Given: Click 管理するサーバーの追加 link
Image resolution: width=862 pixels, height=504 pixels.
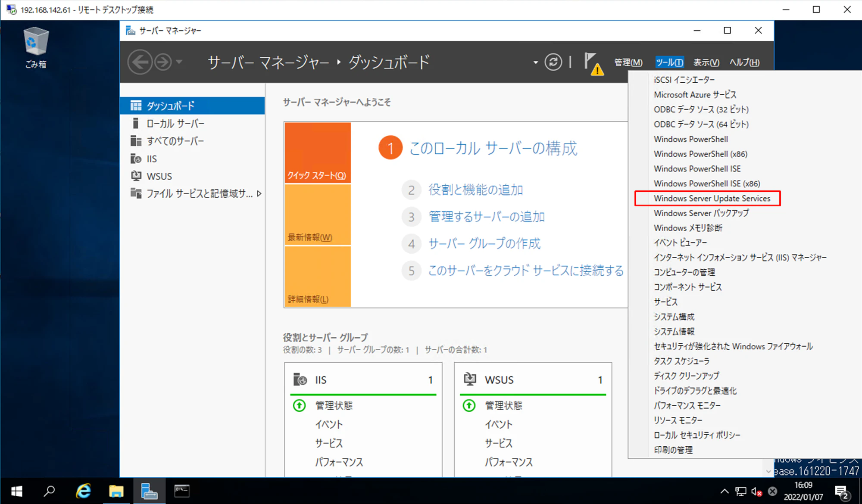Looking at the screenshot, I should tap(487, 217).
